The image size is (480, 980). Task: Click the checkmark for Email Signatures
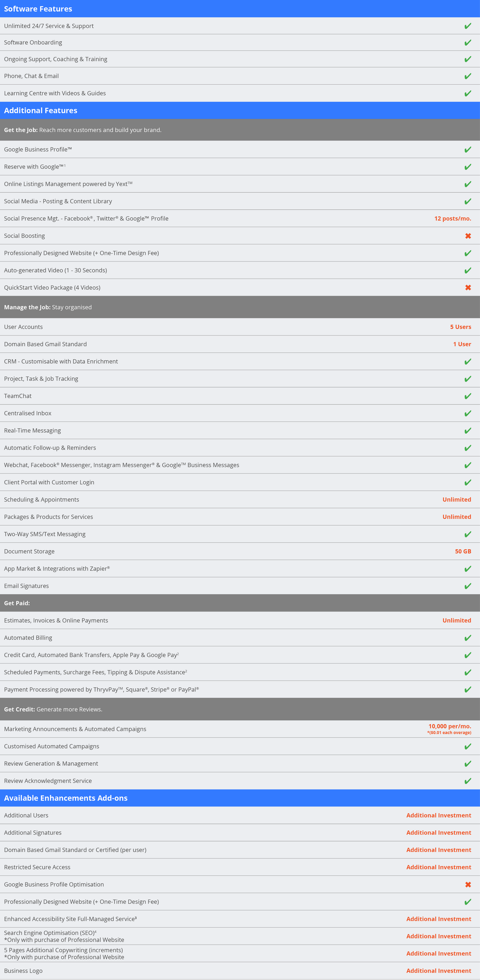(x=467, y=586)
